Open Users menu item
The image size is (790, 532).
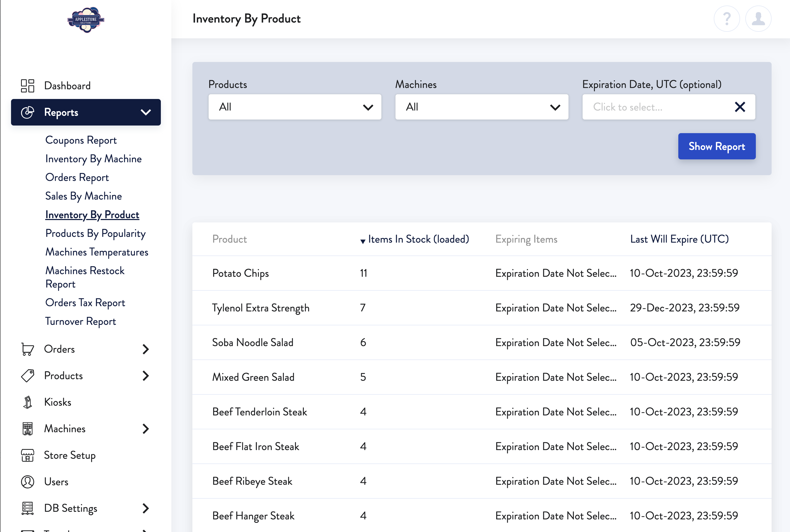pyautogui.click(x=56, y=481)
